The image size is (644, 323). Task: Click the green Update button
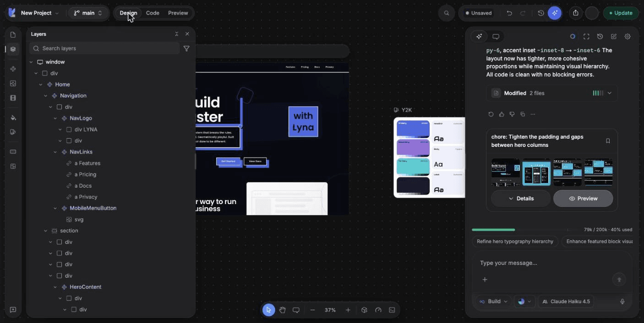621,13
